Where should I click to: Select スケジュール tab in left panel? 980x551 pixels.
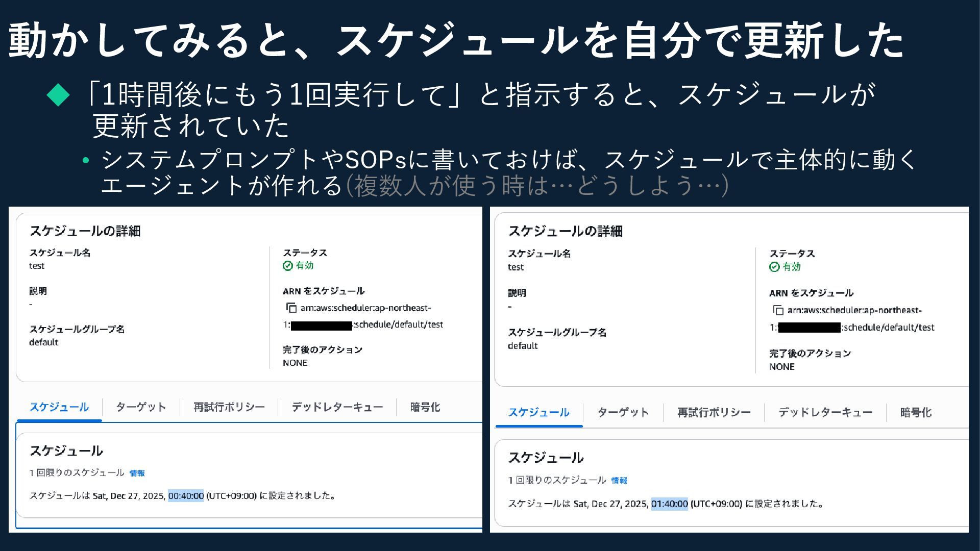(59, 407)
